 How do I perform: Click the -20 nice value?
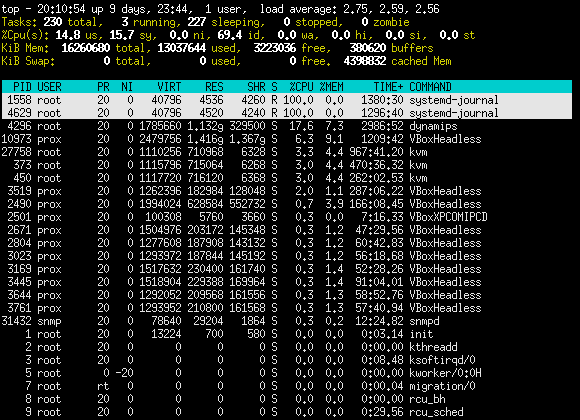click(124, 373)
